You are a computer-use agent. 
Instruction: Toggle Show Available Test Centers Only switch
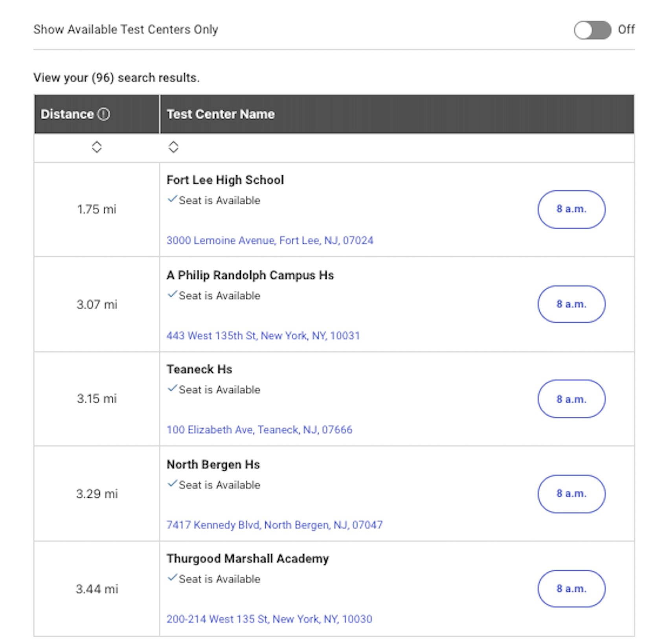pyautogui.click(x=592, y=30)
